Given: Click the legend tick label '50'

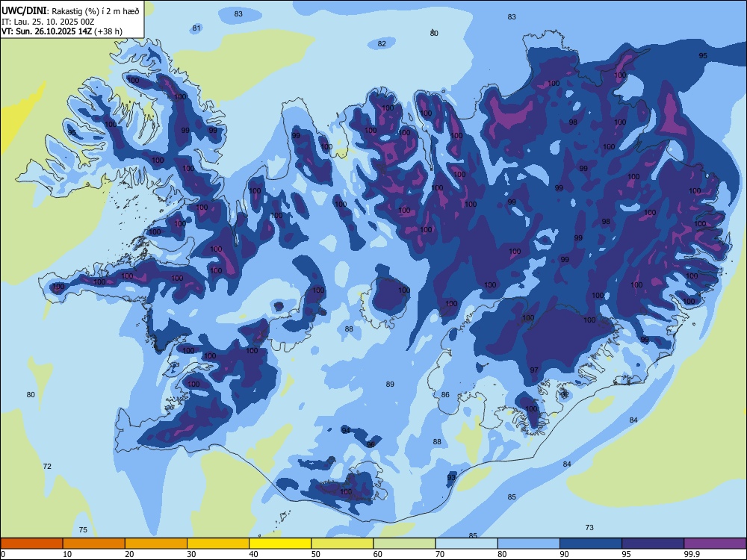Looking at the screenshot, I should coord(315,554).
